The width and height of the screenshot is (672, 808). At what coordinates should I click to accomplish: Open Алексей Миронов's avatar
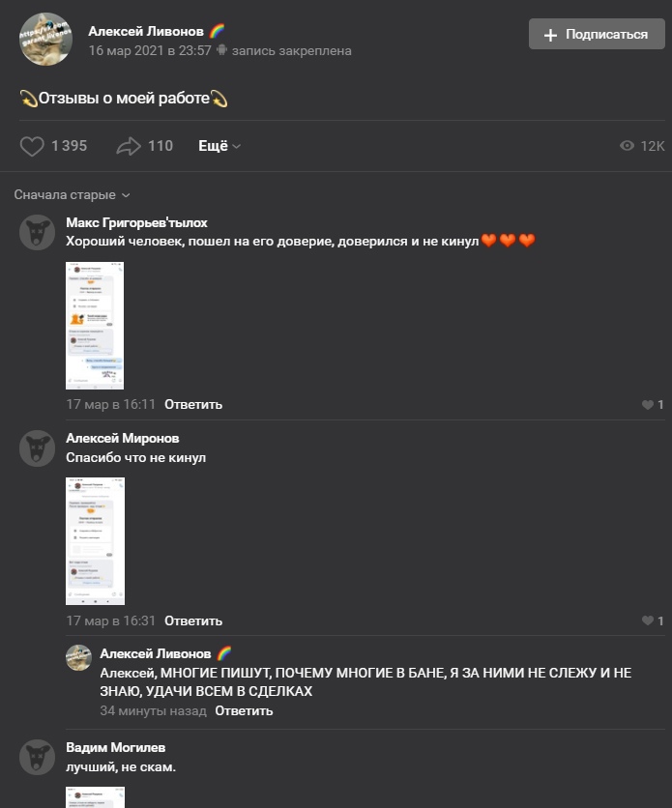(x=37, y=448)
